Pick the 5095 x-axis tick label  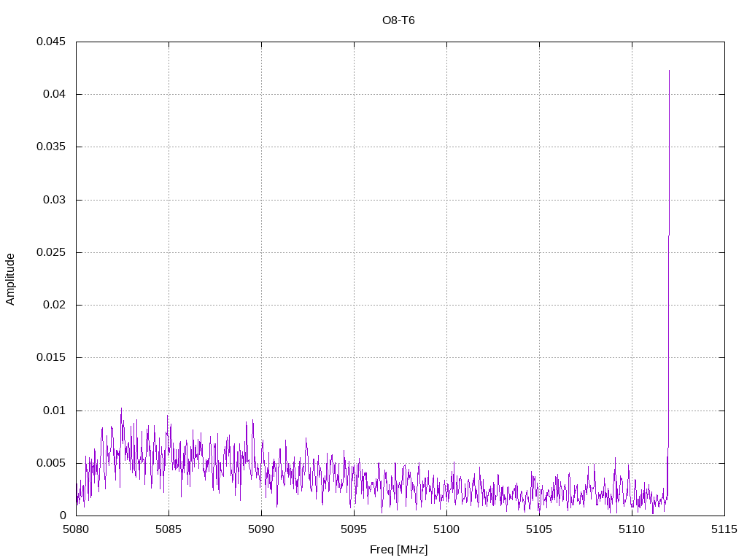pos(354,529)
